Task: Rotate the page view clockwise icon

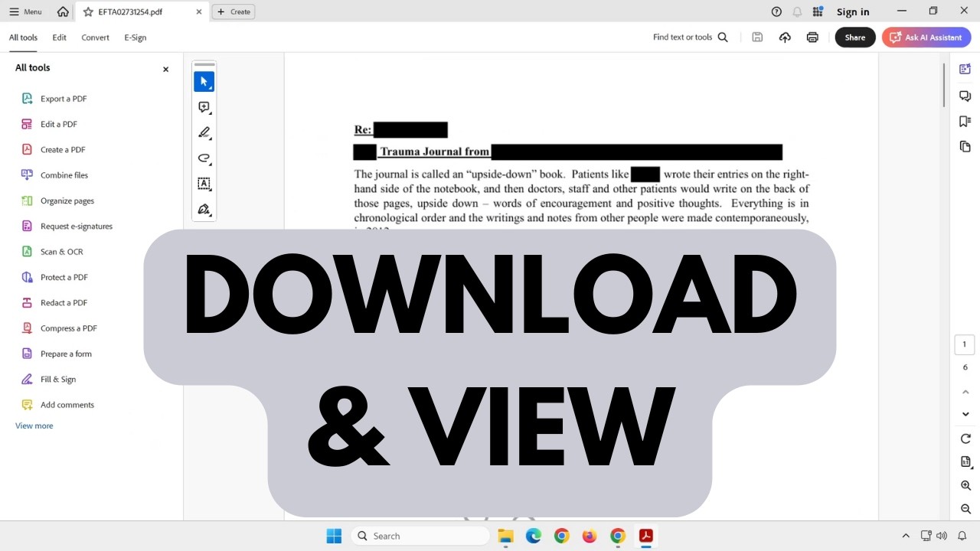Action: (x=965, y=439)
